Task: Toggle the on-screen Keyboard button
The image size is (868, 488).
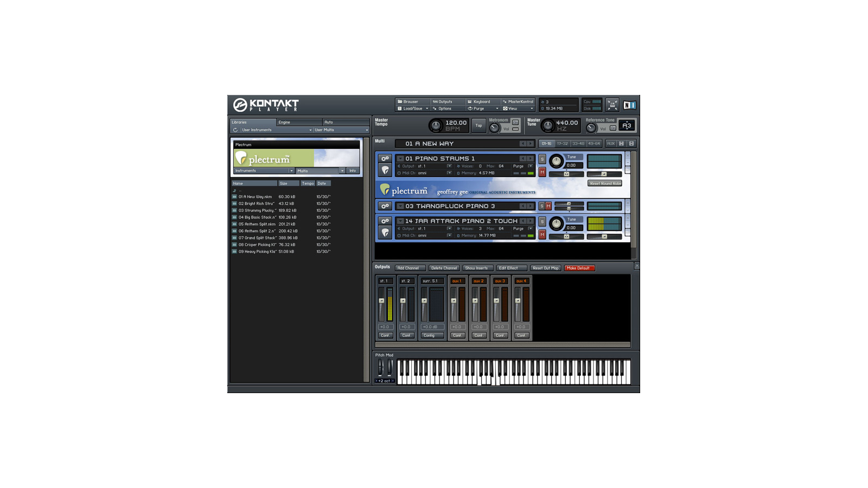Action: point(483,101)
